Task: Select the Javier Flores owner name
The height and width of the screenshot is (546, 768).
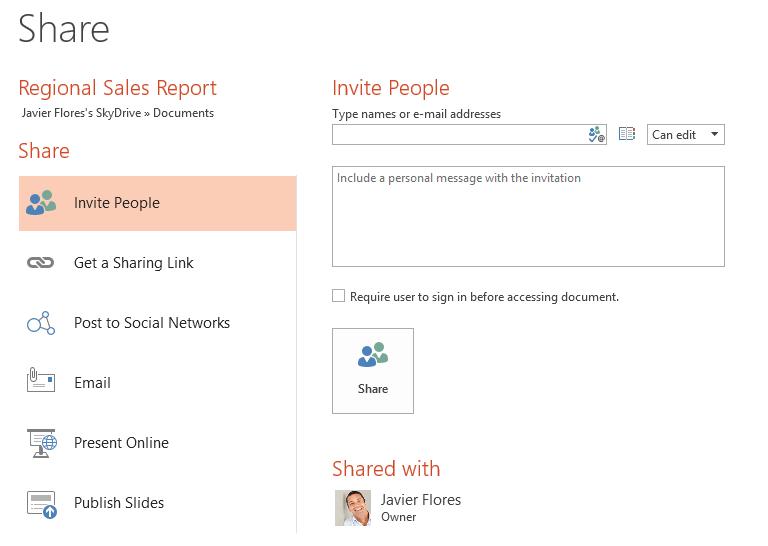Action: tap(421, 500)
